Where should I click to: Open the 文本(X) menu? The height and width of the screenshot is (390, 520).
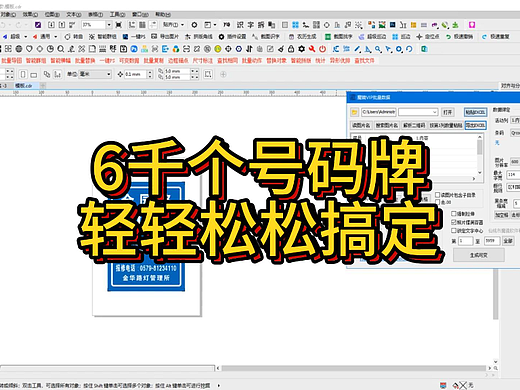[x=74, y=15]
